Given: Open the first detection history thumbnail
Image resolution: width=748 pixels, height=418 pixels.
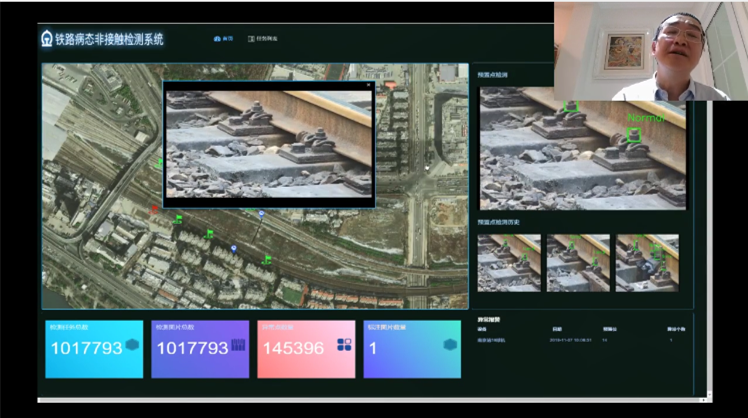Looking at the screenshot, I should click(x=509, y=263).
